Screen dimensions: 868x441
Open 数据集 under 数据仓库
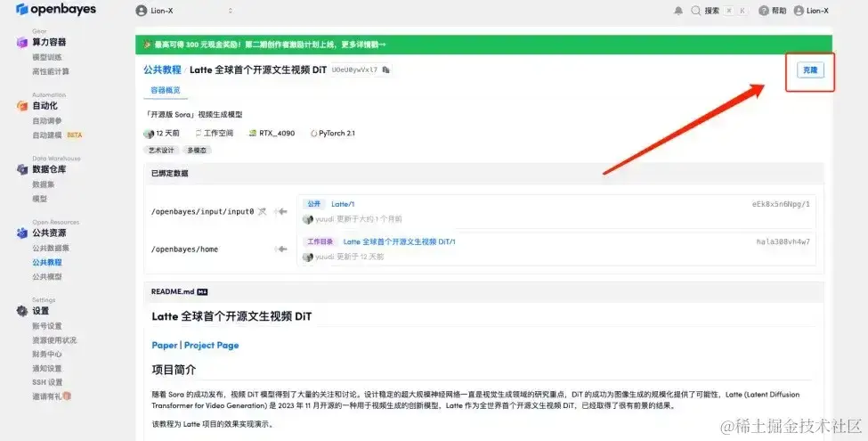[x=44, y=184]
